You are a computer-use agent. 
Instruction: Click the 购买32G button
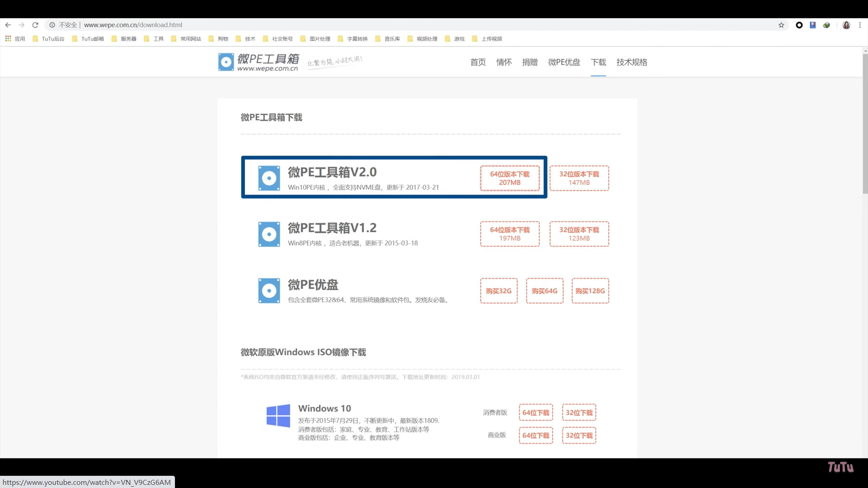click(x=499, y=291)
